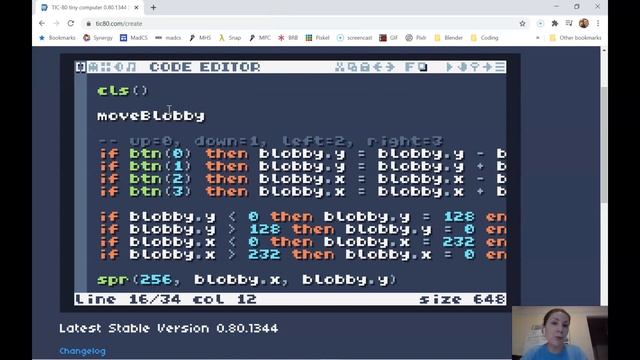Viewport: 640px width, 360px height.
Task: Click the CODE EDITOR title text
Action: tap(205, 67)
